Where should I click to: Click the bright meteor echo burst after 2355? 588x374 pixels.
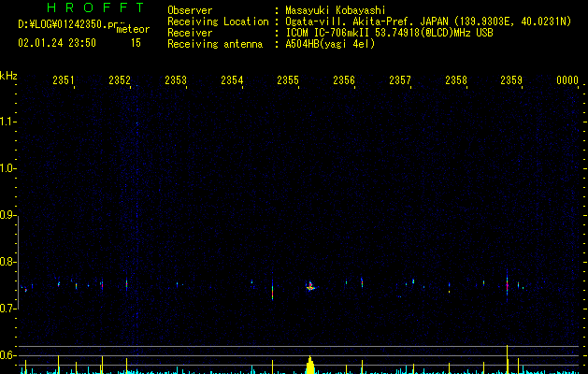point(310,287)
